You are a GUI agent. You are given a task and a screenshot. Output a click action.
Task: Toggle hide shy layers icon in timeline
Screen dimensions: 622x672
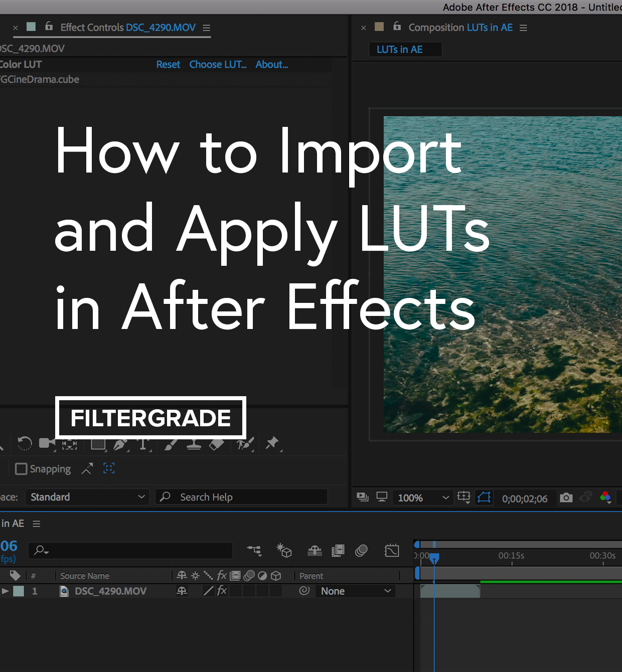click(x=315, y=551)
